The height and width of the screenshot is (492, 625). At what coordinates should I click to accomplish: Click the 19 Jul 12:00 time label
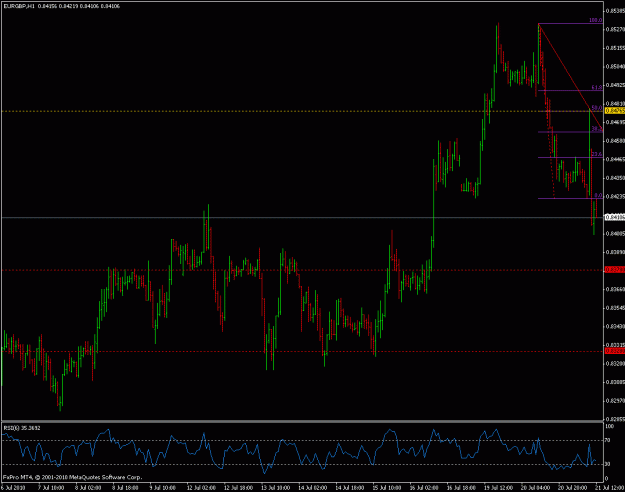click(x=498, y=488)
